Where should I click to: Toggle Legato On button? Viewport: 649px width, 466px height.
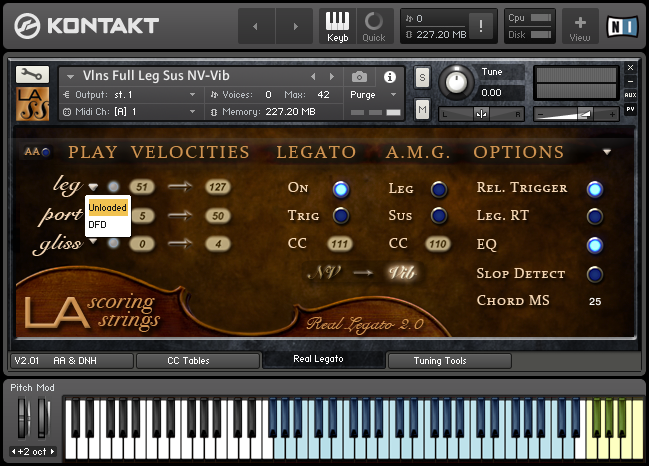(341, 189)
